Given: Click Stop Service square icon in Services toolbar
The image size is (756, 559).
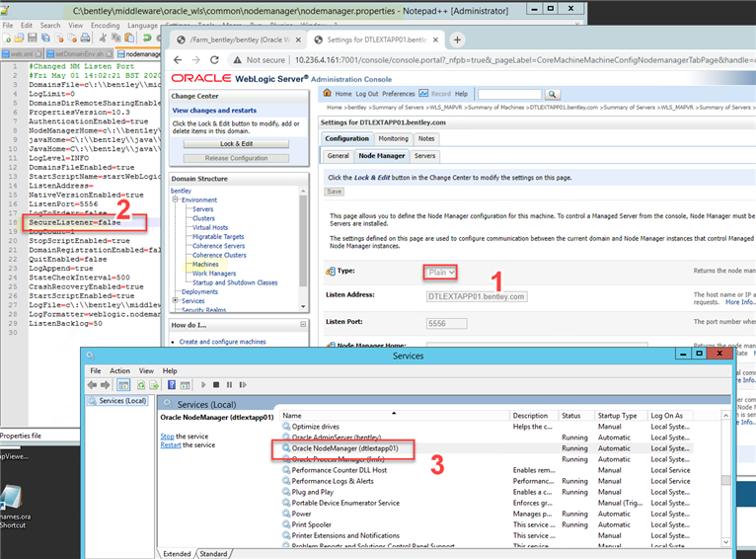Looking at the screenshot, I should coord(216,385).
